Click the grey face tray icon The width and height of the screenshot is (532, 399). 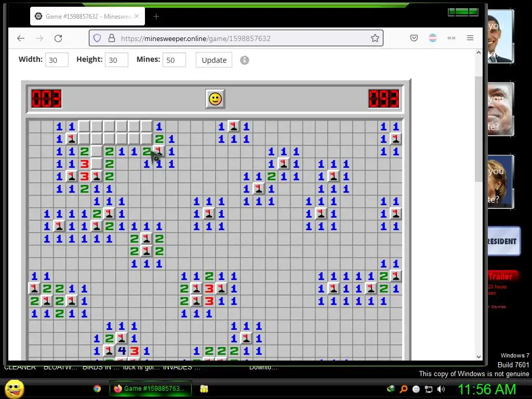coord(416,389)
